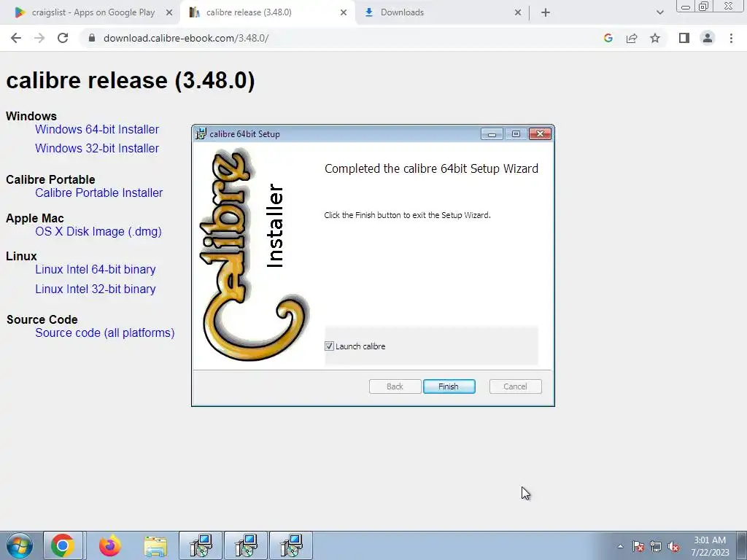The height and width of the screenshot is (560, 747).
Task: Open the Windows Start menu
Action: (20, 545)
